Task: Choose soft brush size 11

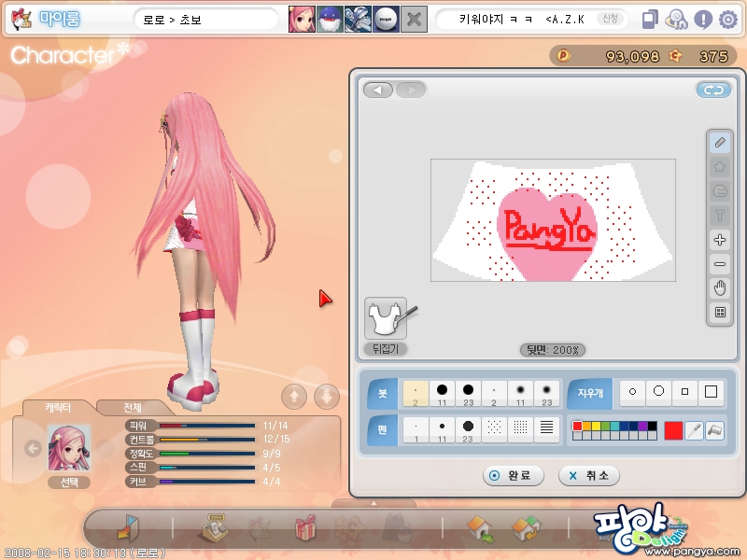Action: coord(520,393)
